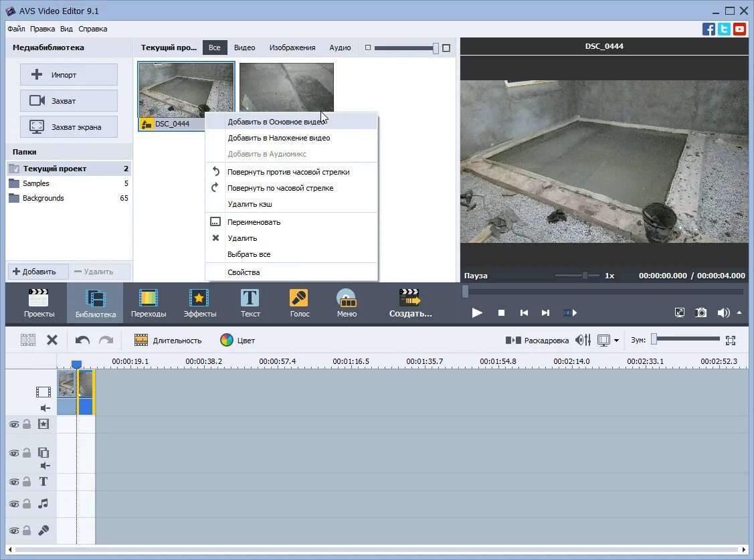Take a snapshot of the preview frame
The image size is (754, 560).
point(701,313)
